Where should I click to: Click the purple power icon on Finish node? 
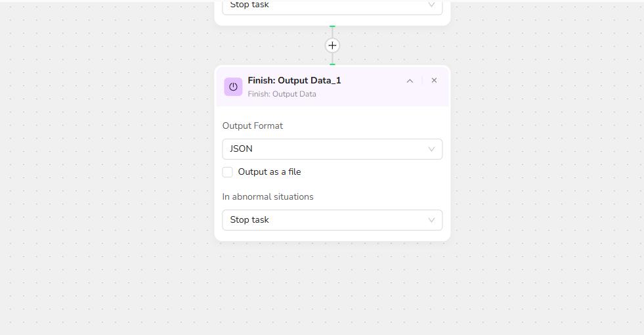[x=233, y=87]
